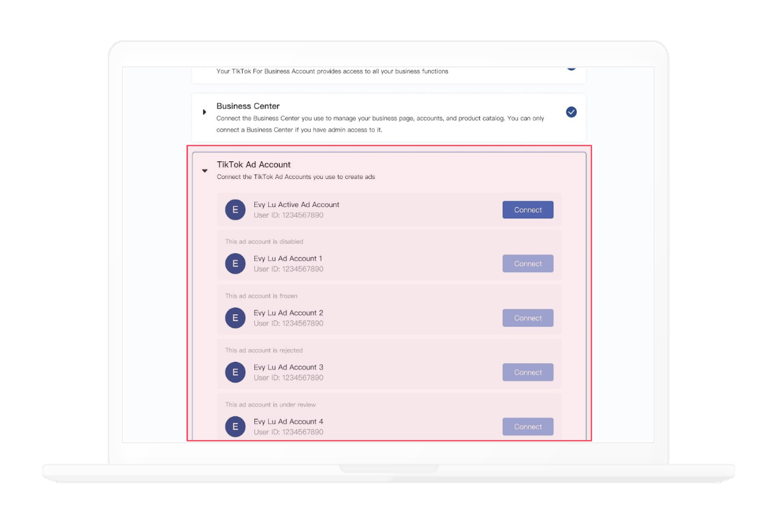Click the Evy Lu Active Ad Account avatar
Image resolution: width=779 pixels, height=532 pixels.
pos(235,209)
